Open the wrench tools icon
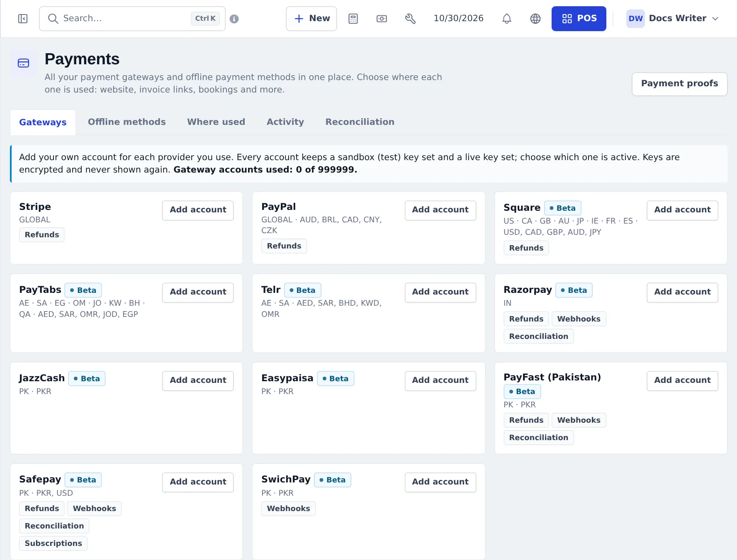Viewport: 737px width, 560px height. [x=410, y=19]
